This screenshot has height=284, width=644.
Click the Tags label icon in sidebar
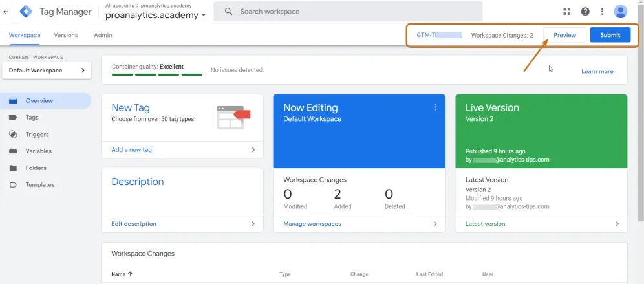[13, 118]
